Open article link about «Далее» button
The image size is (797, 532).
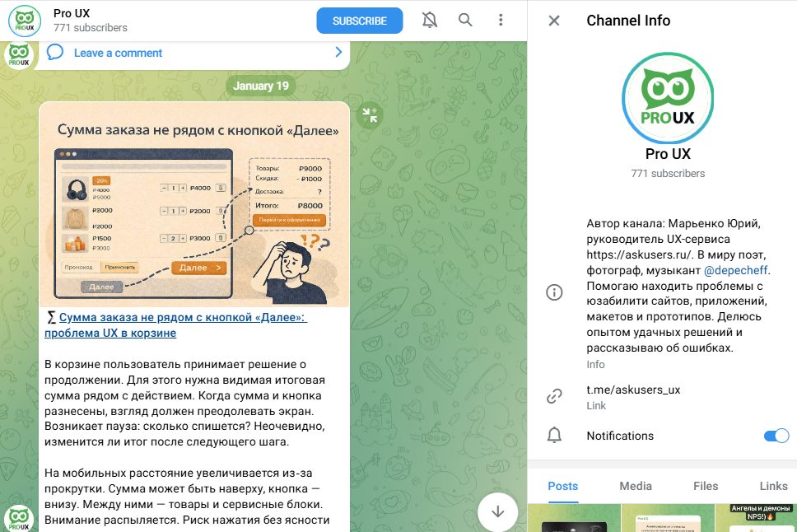coord(176,325)
